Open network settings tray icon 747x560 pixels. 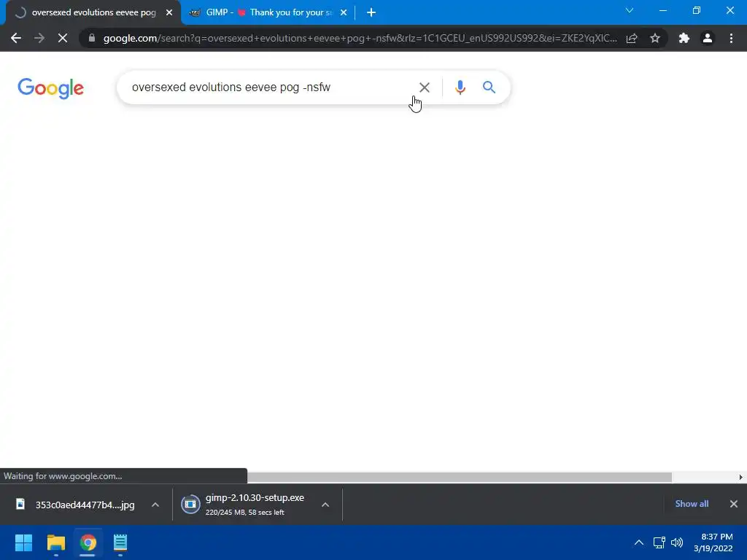pos(659,542)
